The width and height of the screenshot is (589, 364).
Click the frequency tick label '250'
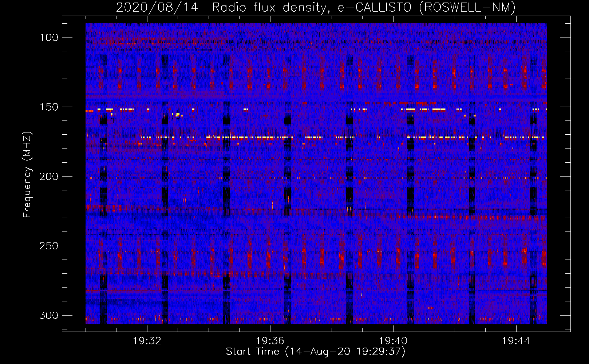coord(49,246)
